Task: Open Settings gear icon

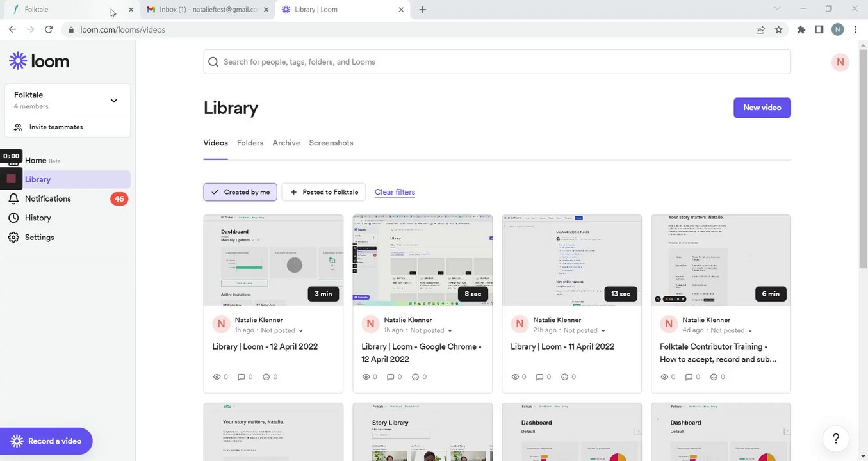Action: [x=13, y=237]
